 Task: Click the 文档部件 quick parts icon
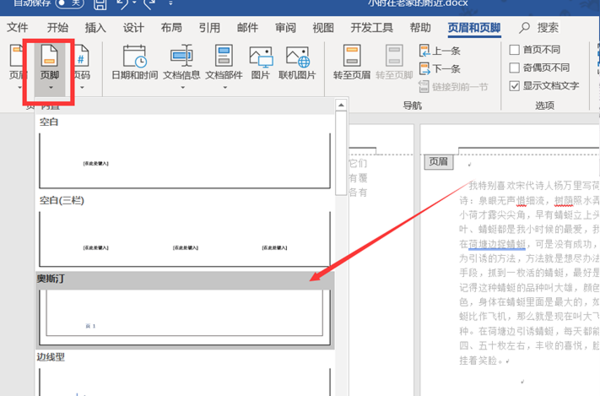coord(224,56)
